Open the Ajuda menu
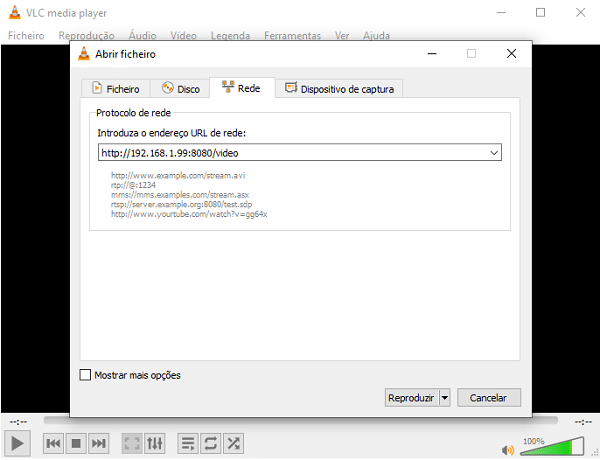600x460 pixels. pyautogui.click(x=376, y=36)
